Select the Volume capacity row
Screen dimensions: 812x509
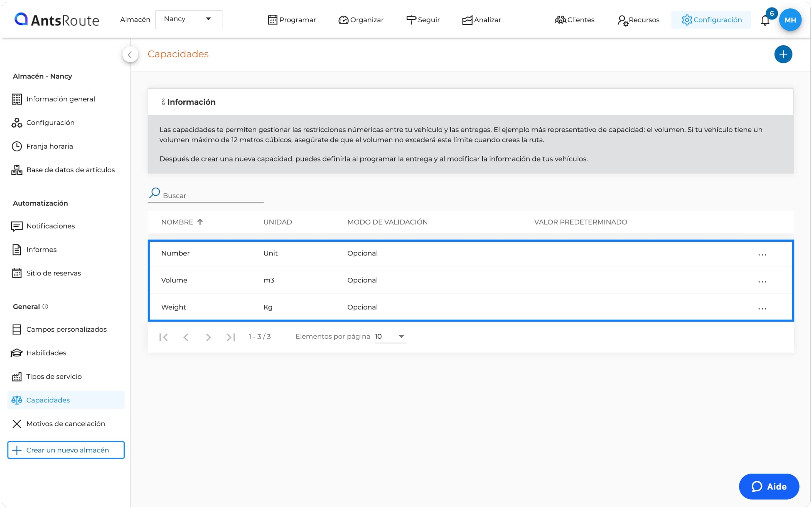(x=470, y=280)
